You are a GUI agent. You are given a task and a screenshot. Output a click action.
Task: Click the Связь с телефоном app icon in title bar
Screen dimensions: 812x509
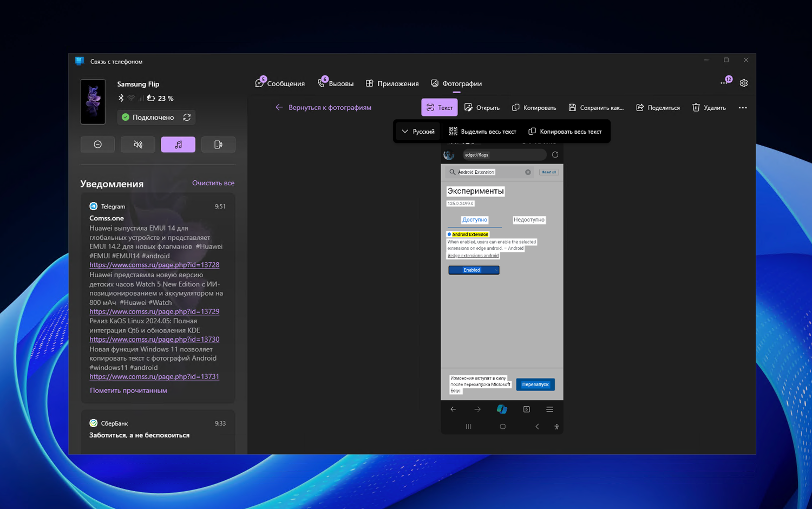[80, 61]
